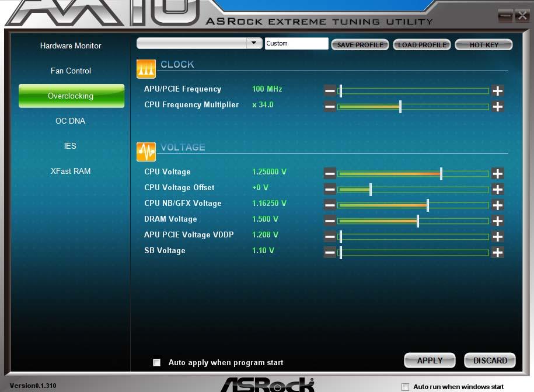Select the Overclocking tab
Image resolution: width=534 pixels, height=392 pixels.
point(72,96)
